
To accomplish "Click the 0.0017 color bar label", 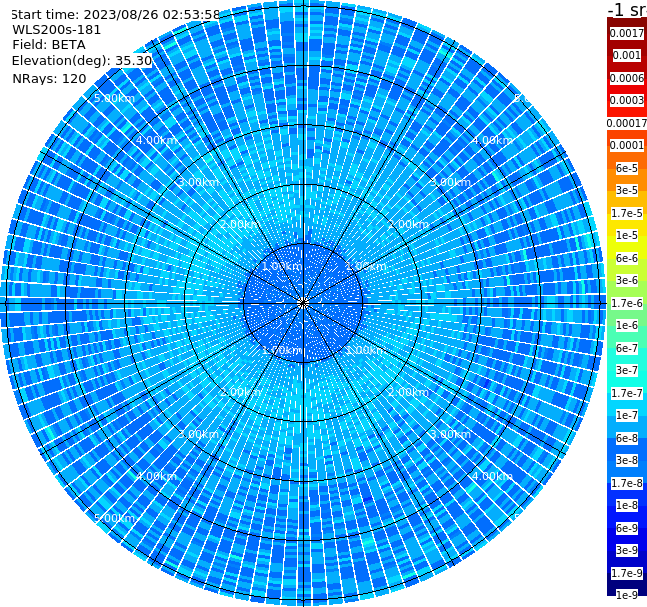I will pos(627,33).
